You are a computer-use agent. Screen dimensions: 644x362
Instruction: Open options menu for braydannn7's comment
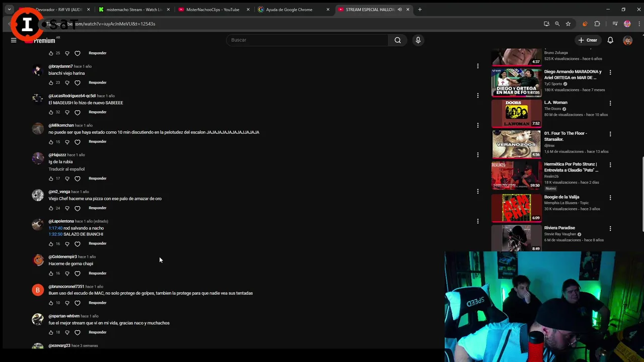coord(477,66)
